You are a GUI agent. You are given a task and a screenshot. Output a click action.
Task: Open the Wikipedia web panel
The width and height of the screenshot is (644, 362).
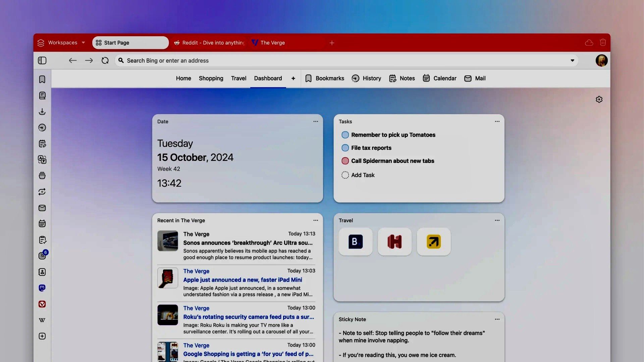click(42, 320)
